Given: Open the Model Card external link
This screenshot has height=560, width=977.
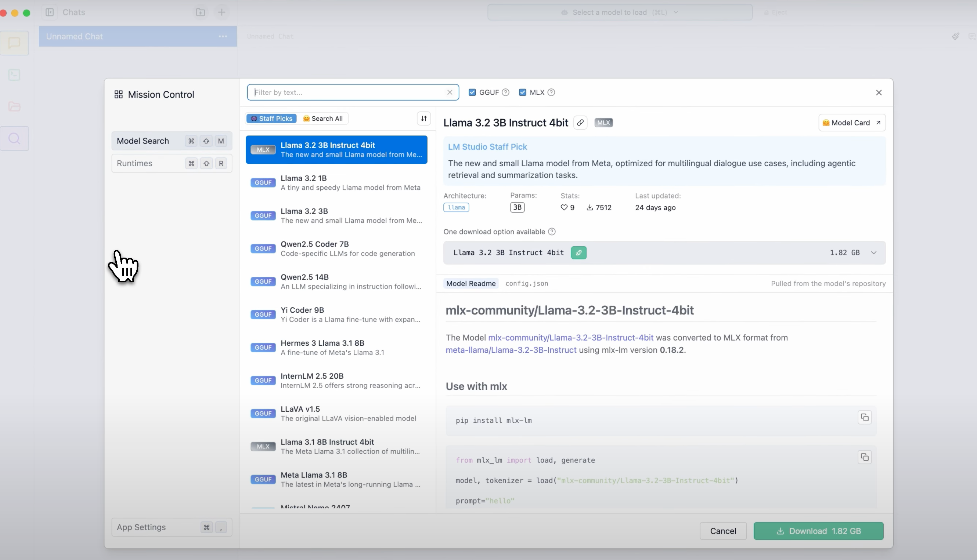Looking at the screenshot, I should (852, 123).
